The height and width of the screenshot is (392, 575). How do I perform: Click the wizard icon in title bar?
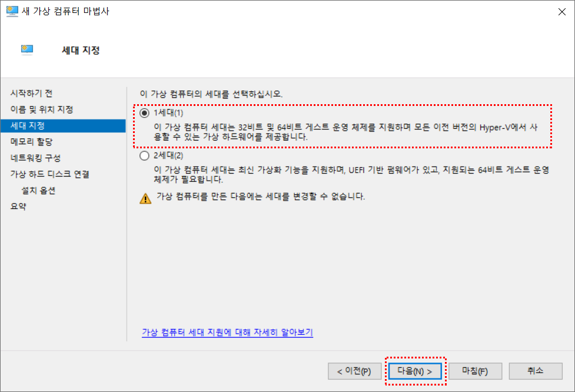coord(12,11)
